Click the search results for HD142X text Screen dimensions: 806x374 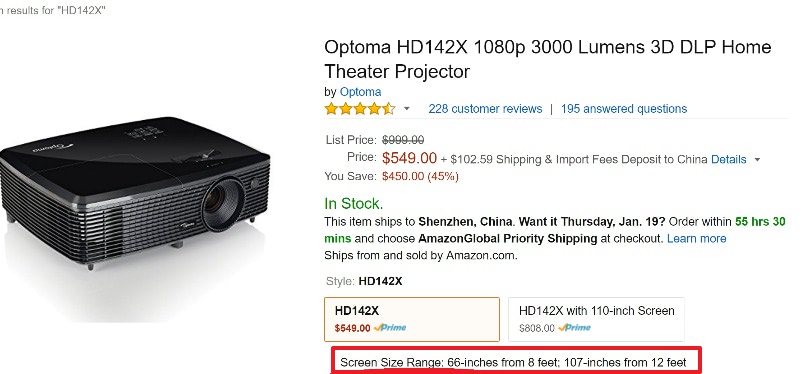point(51,10)
